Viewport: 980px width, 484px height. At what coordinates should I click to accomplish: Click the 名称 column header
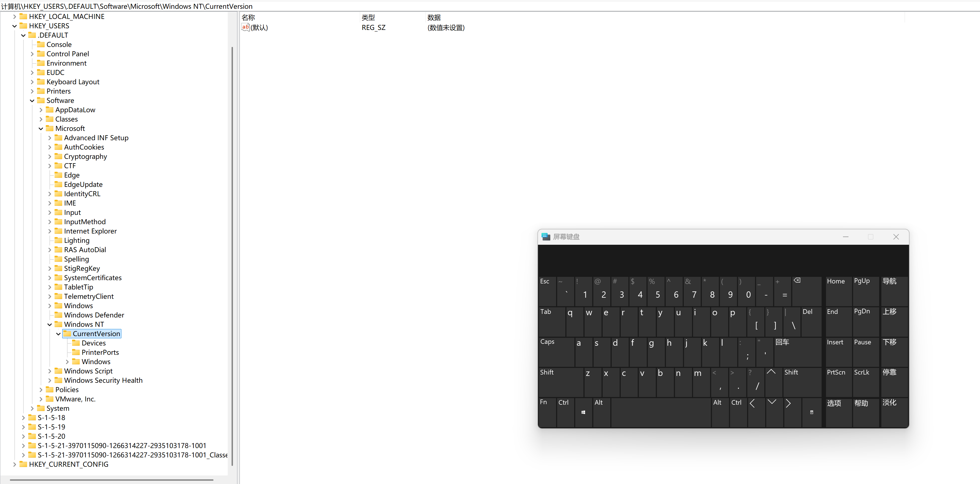248,18
